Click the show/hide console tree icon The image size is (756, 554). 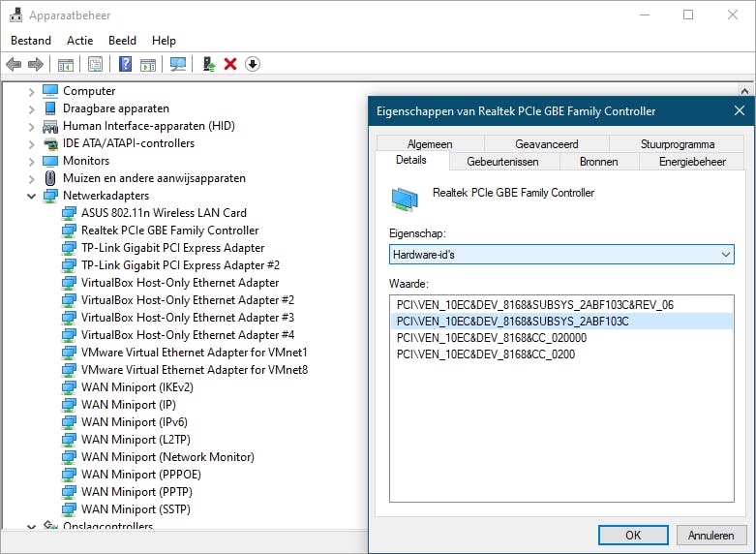pos(66,64)
